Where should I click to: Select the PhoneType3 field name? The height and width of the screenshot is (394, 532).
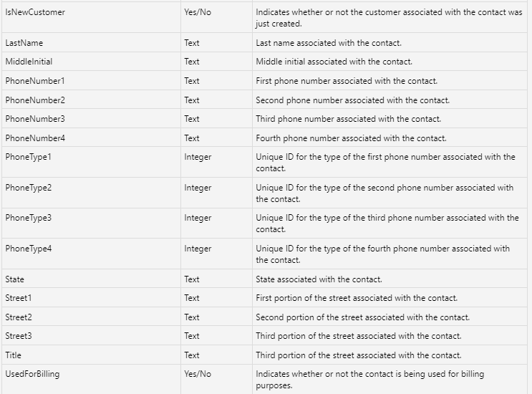coord(29,218)
